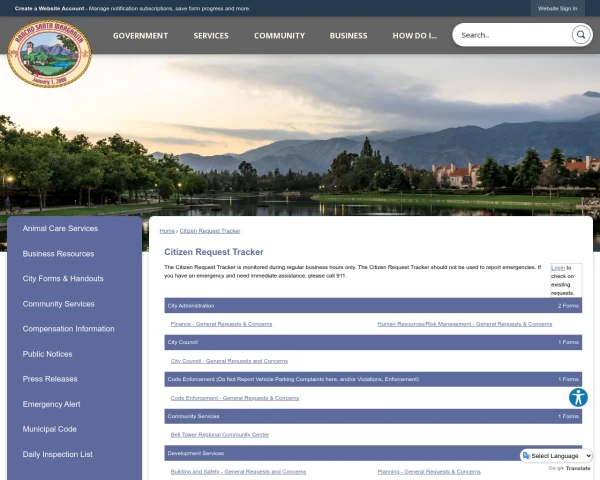Click the Login link for existing requests
The width and height of the screenshot is (600, 480).
point(558,268)
